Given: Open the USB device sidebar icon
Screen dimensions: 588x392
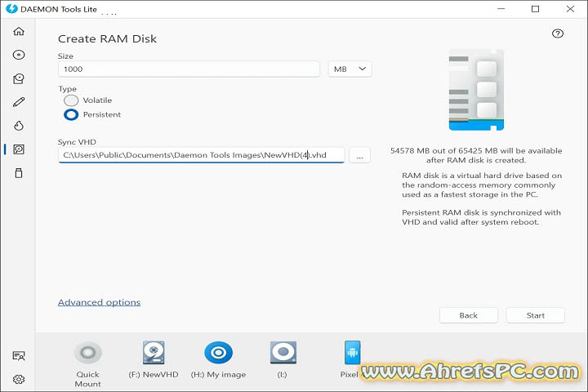Looking at the screenshot, I should [x=19, y=173].
